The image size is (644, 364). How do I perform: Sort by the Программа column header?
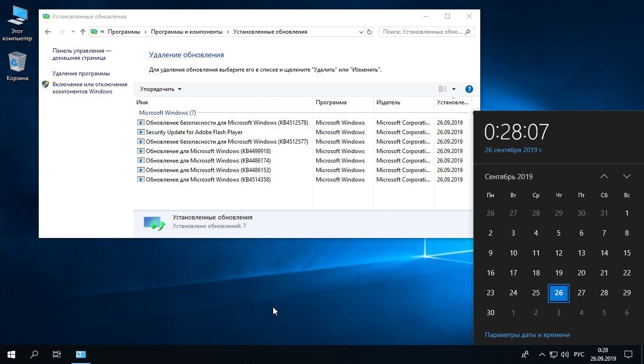(x=343, y=102)
